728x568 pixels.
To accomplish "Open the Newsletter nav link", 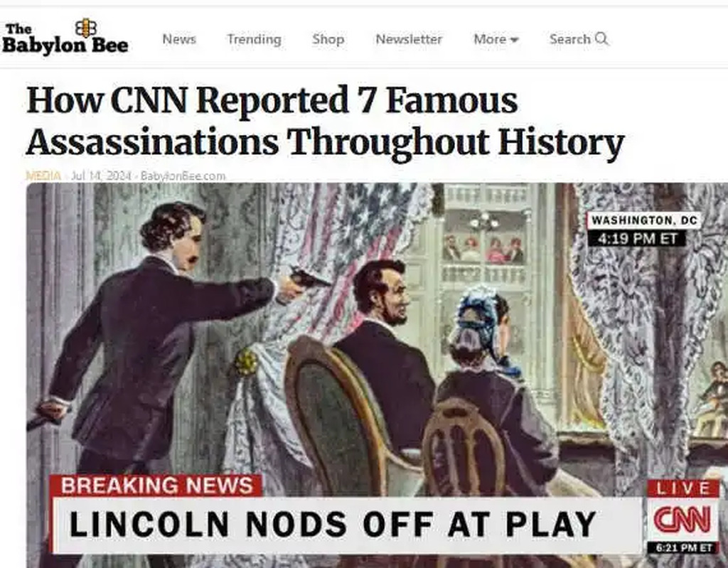I will tap(409, 39).
